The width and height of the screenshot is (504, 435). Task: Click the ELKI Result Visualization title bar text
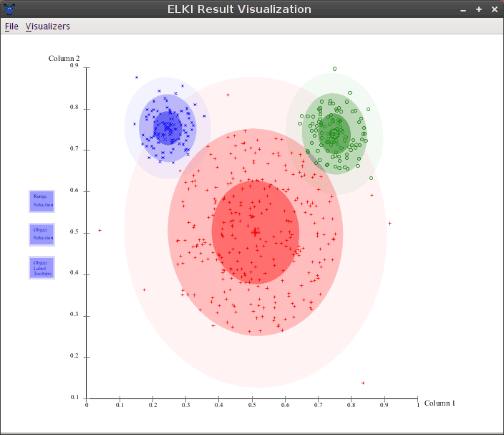point(238,9)
